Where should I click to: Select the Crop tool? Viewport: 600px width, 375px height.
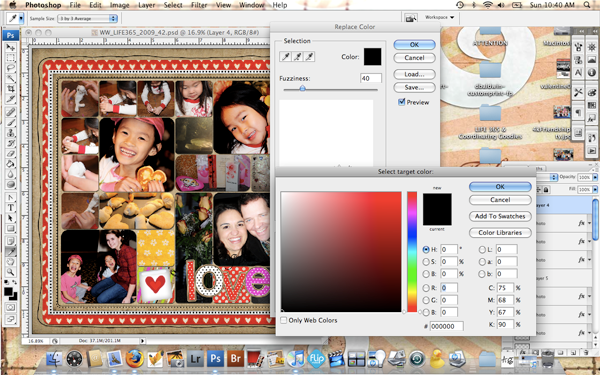click(x=10, y=89)
